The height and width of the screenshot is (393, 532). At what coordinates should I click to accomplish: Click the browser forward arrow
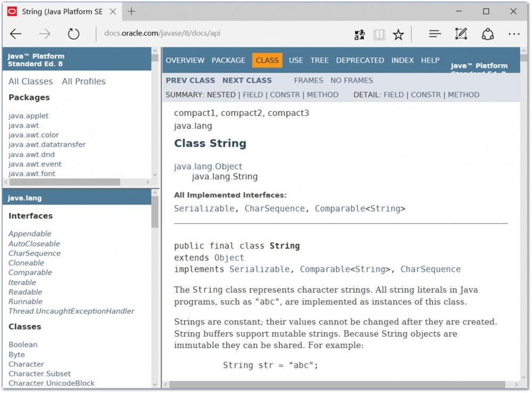point(45,34)
